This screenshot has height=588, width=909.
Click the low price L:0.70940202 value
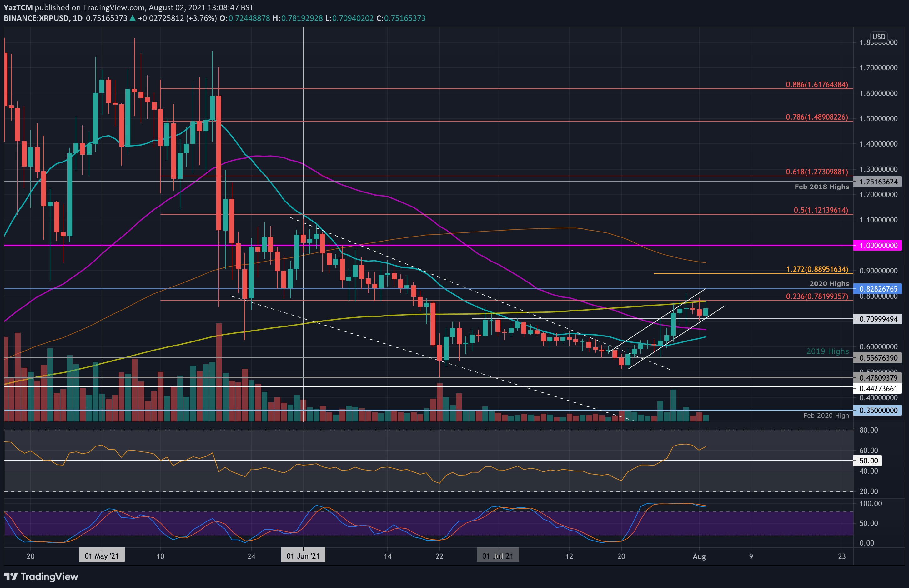(349, 18)
